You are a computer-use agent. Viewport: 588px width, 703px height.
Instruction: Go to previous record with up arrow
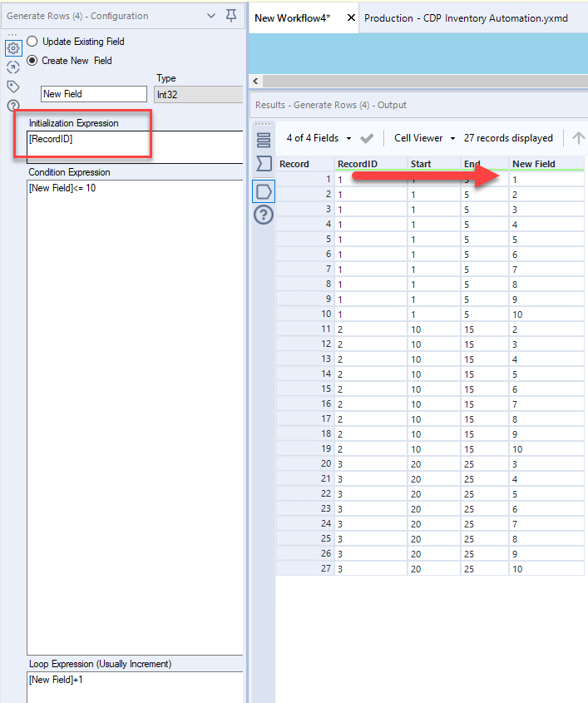[x=578, y=138]
